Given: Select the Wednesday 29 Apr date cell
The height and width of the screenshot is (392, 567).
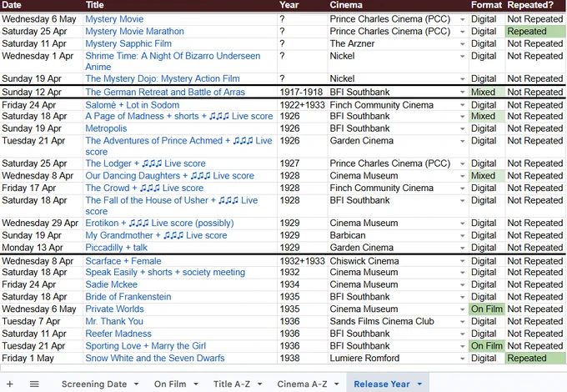Looking at the screenshot, I should [x=40, y=224].
